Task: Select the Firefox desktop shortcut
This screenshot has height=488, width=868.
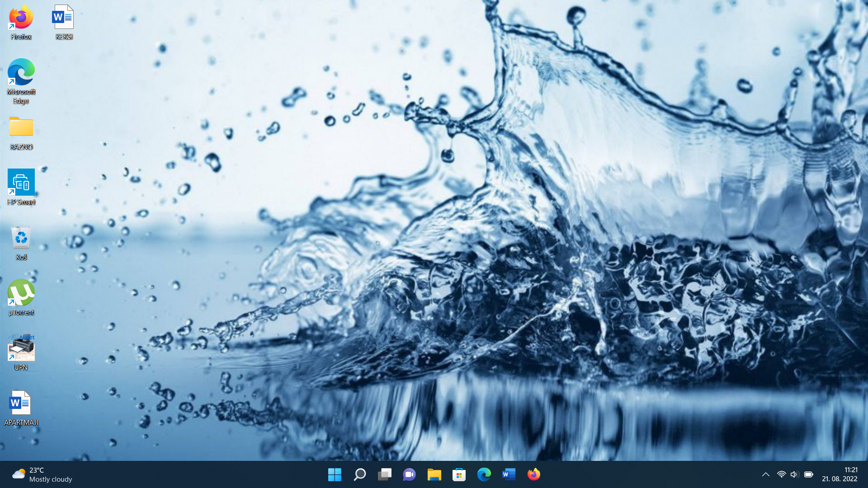Action: coord(21,23)
